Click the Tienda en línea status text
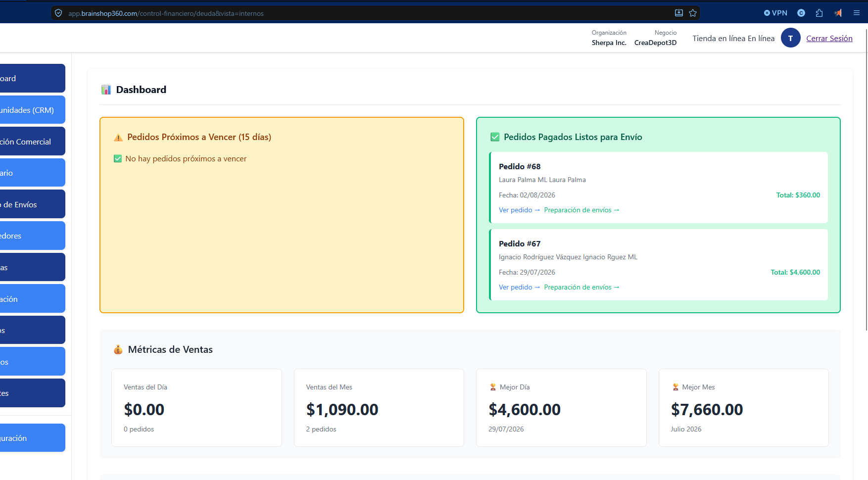This screenshot has width=868, height=480. click(x=733, y=38)
